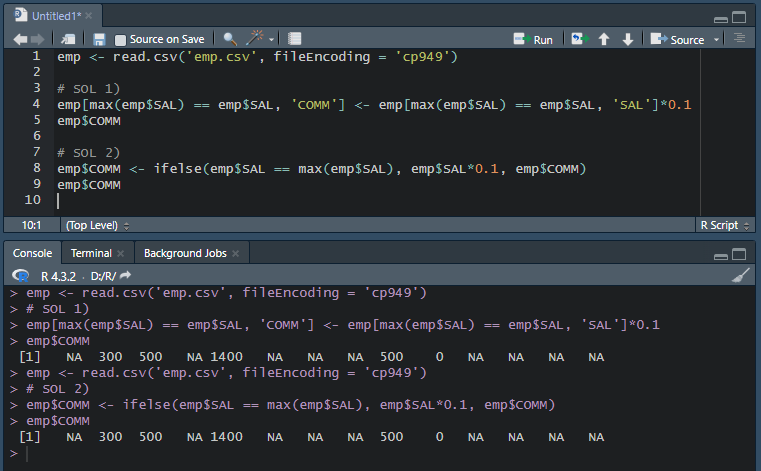Minimize the source editor pane
The width and height of the screenshot is (761, 471).
[721, 19]
